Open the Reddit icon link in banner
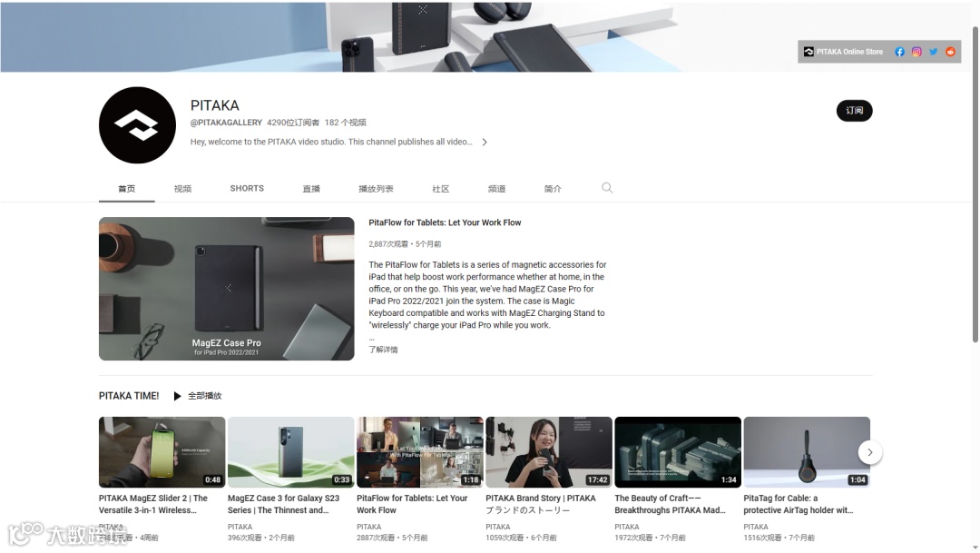Viewport: 980px width, 553px height. coord(950,52)
